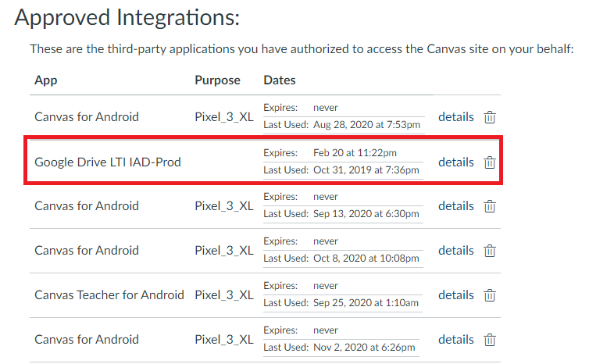This screenshot has width=589, height=364.
Task: Delete Canvas for Android used Aug 28, 2020
Action: (490, 117)
